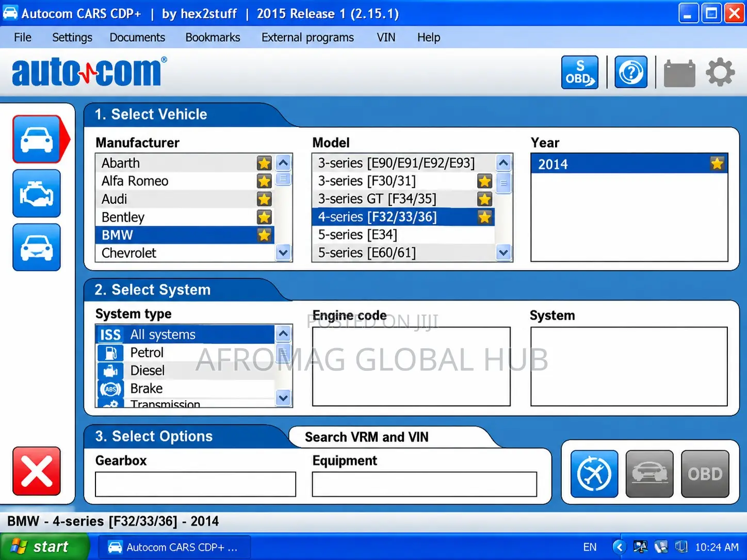Switch to 3. Select Options tab
The height and width of the screenshot is (560, 747).
[154, 436]
